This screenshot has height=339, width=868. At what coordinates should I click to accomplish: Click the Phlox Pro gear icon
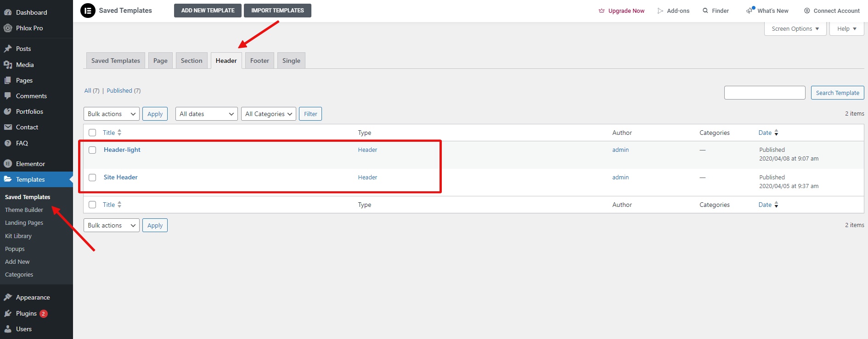pos(8,28)
